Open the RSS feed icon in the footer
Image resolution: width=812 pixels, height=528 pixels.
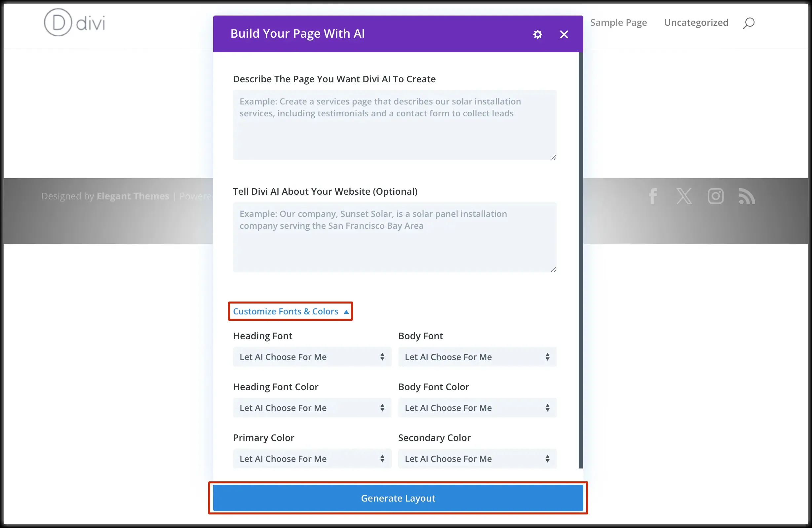[747, 196]
